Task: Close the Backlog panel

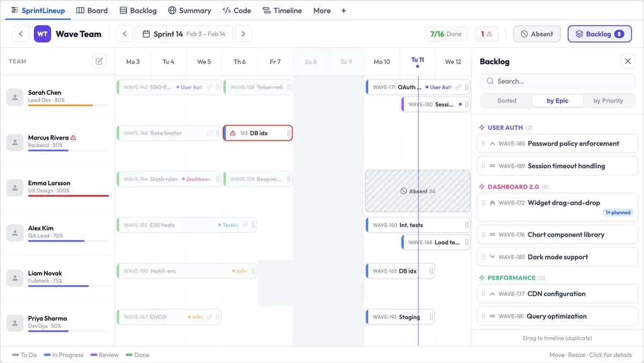Action: pyautogui.click(x=628, y=61)
